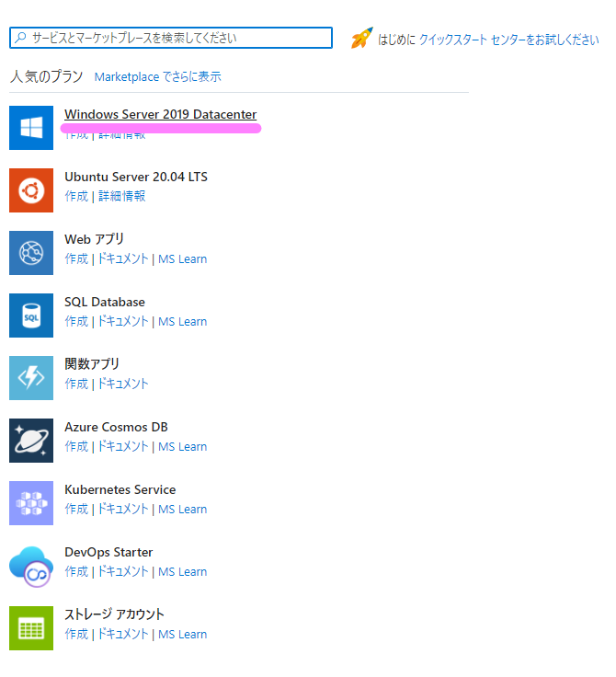Open MS Learn link for DevOps Starter
Image resolution: width=616 pixels, height=677 pixels.
(x=183, y=571)
